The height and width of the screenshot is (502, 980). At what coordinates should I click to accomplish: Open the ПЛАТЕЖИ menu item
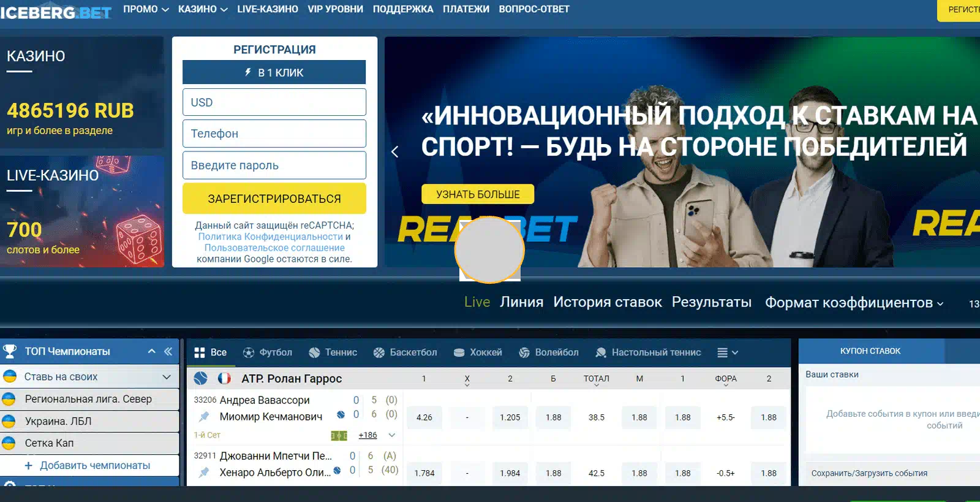[x=466, y=9]
